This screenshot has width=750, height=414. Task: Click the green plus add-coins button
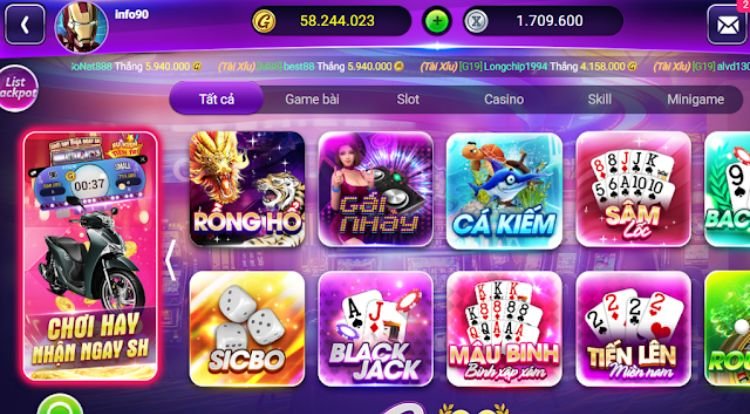[x=437, y=21]
